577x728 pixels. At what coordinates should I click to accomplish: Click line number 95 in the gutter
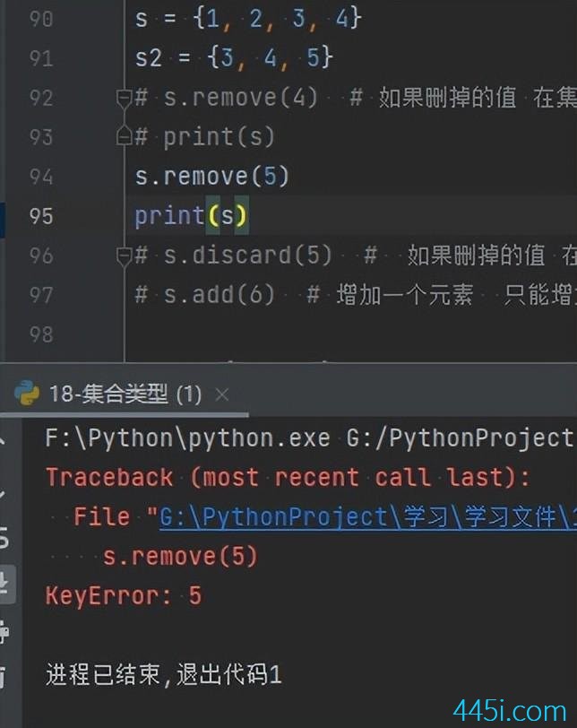(x=41, y=216)
